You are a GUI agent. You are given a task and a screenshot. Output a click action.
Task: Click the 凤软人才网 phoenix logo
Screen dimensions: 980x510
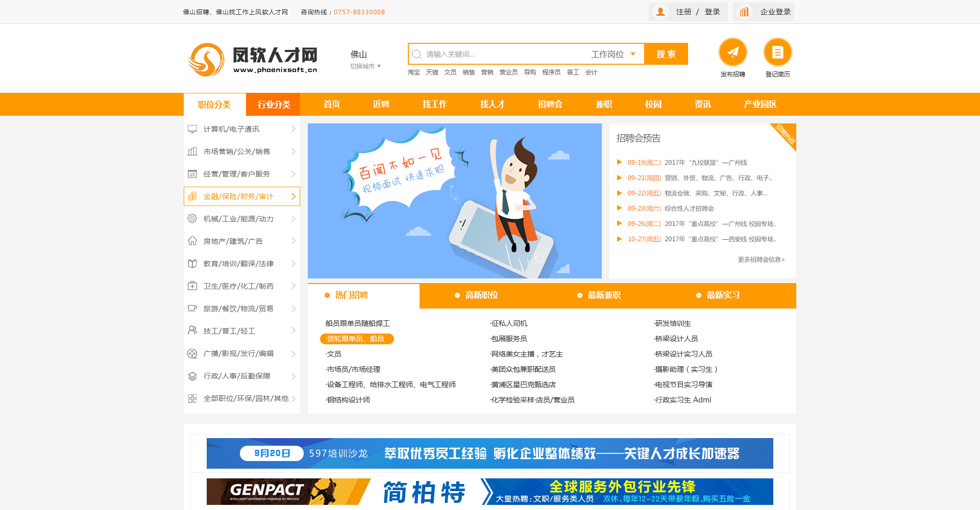(x=206, y=60)
